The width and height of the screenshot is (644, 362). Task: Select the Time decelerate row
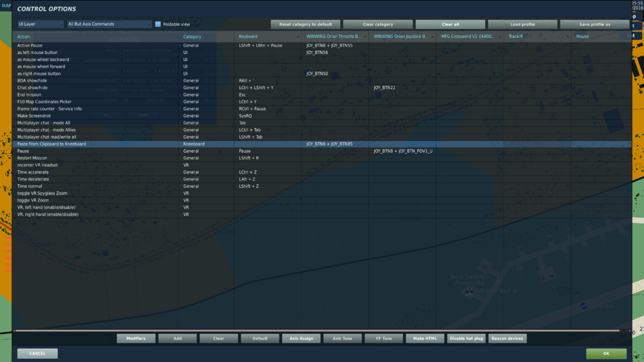[321, 179]
